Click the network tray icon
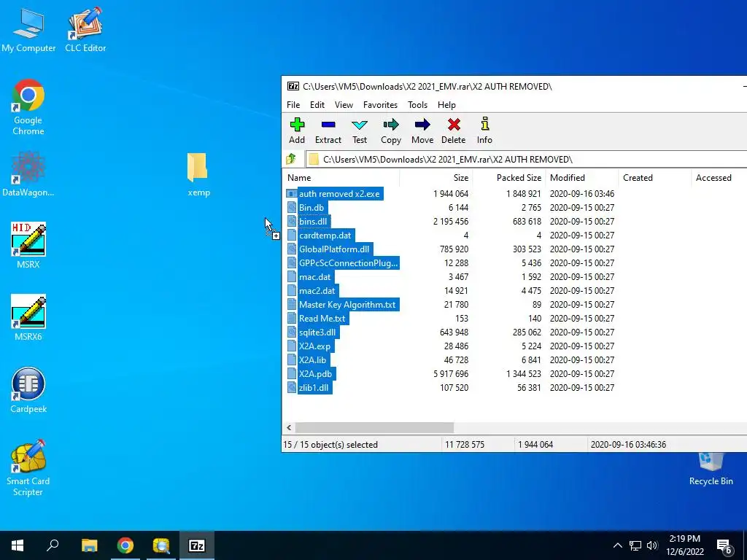747x560 pixels. 635,545
